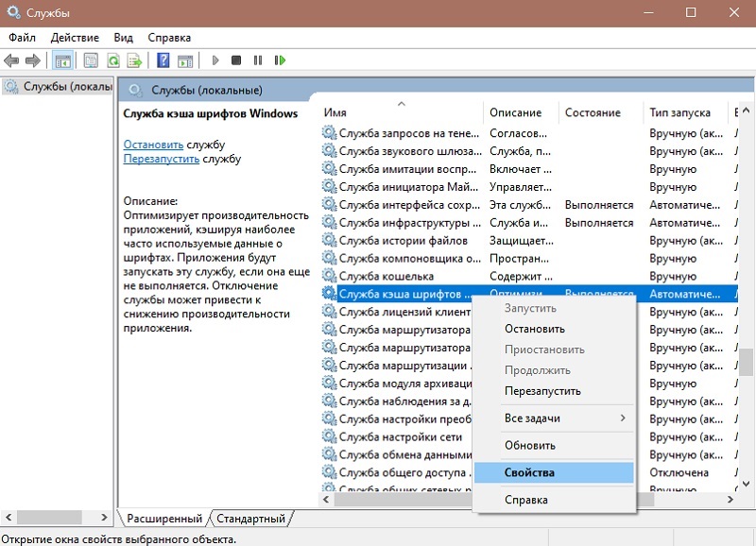
Task: Sort by the Имя column header
Action: [401, 112]
